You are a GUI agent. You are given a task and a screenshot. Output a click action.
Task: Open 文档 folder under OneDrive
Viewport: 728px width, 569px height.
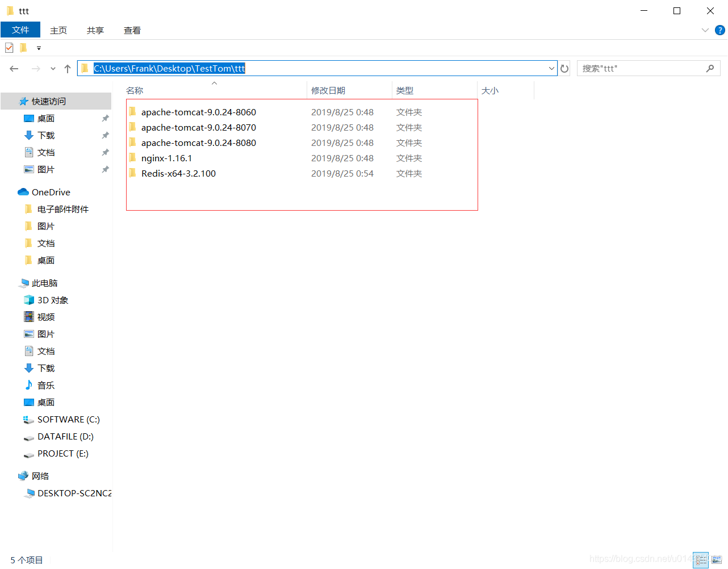click(x=46, y=243)
